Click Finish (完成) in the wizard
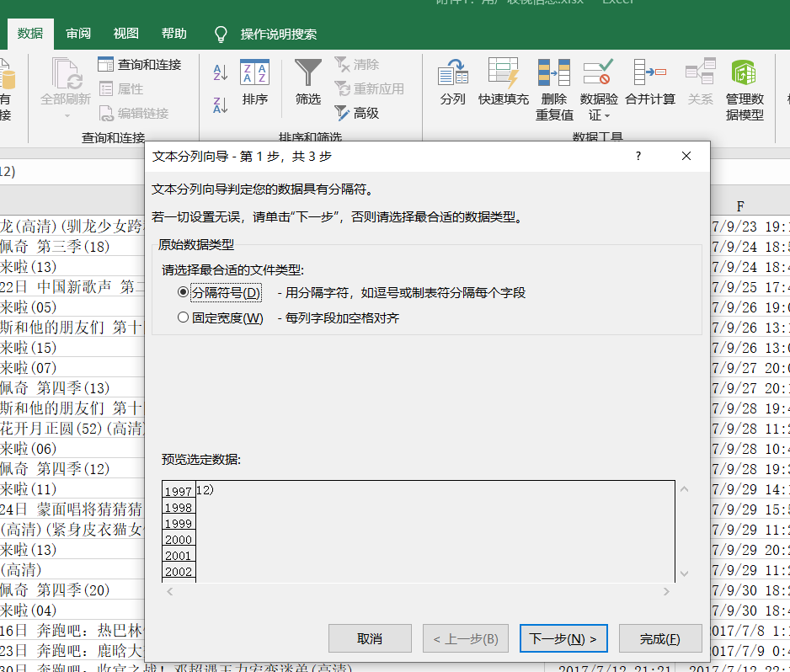This screenshot has height=672, width=790. (x=660, y=639)
